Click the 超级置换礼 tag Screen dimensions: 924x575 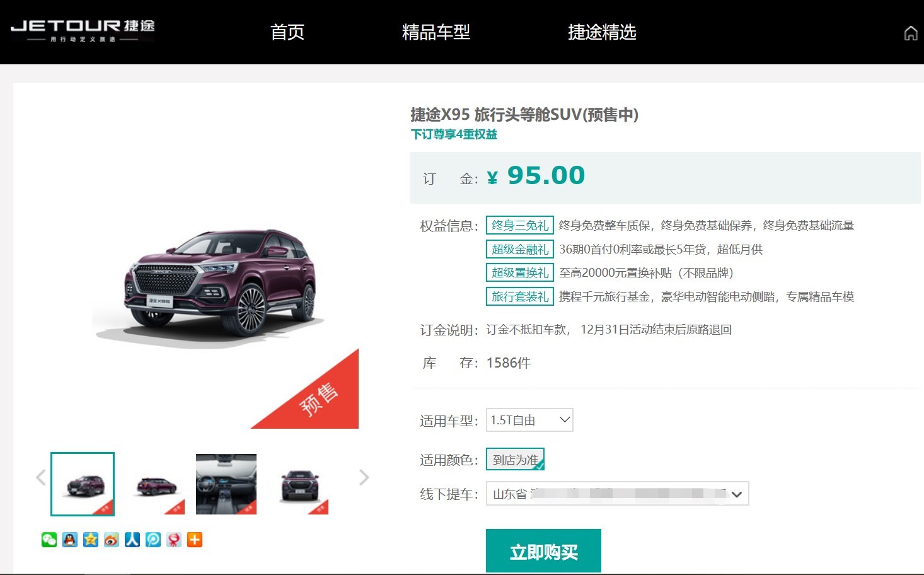[x=520, y=272]
